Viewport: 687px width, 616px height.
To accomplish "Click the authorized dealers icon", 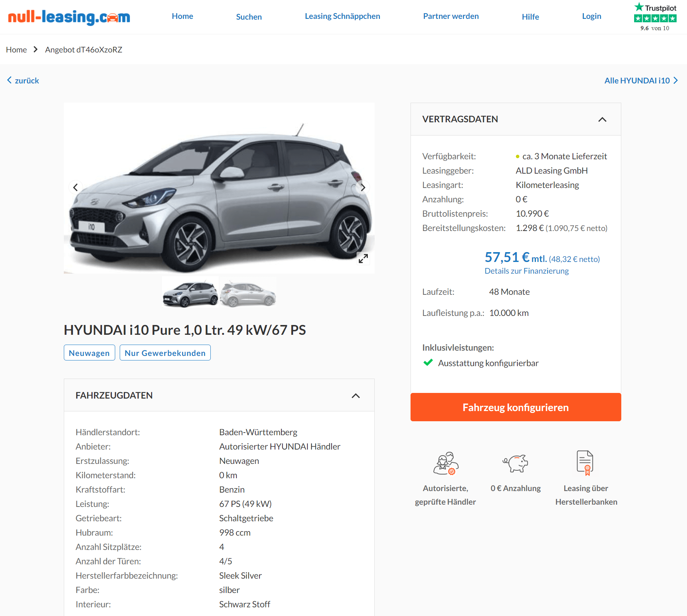I will 446,463.
